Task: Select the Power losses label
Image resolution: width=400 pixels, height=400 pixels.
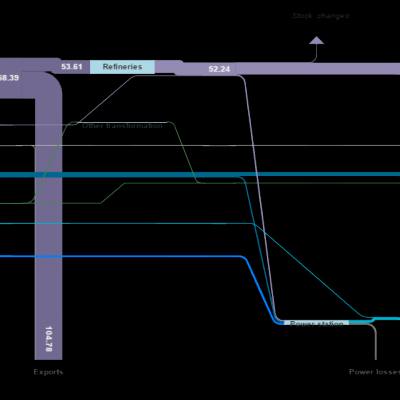Action: 374,372
